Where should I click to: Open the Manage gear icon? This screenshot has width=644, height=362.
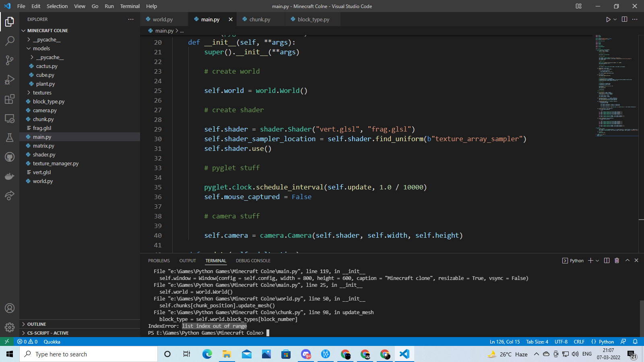10,327
